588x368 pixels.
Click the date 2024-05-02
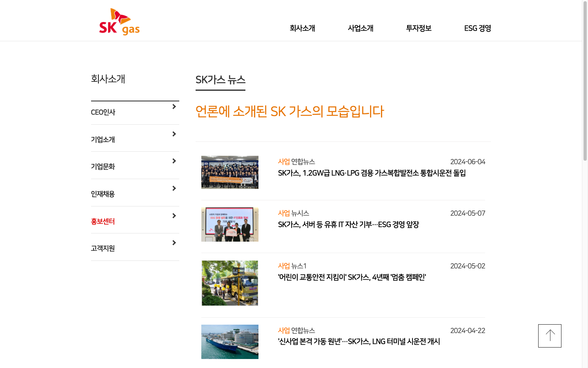(468, 266)
